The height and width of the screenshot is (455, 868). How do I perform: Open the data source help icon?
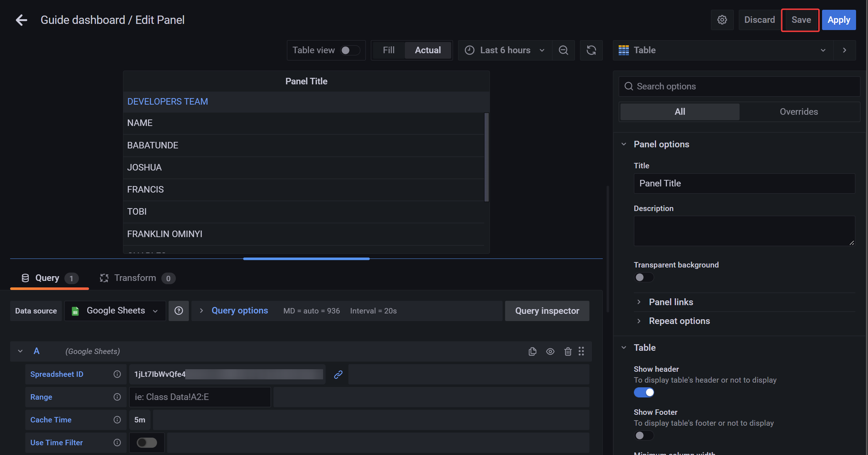coord(179,311)
